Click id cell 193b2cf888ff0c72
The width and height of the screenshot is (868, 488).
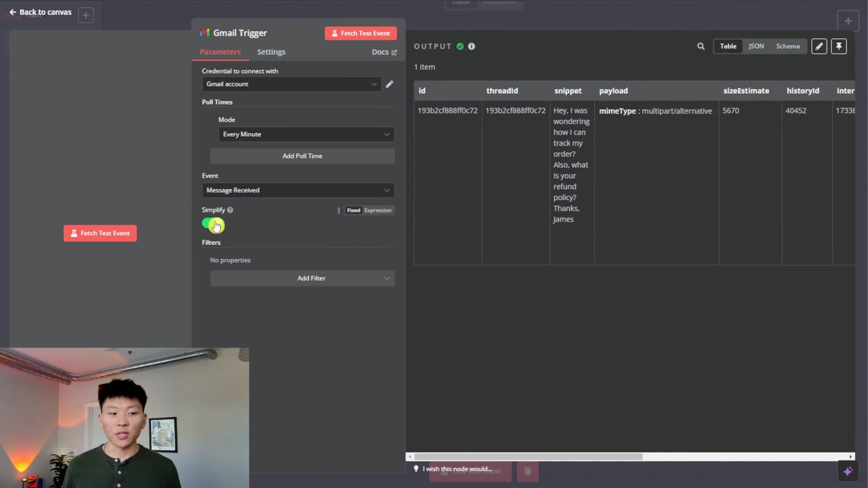pos(448,111)
